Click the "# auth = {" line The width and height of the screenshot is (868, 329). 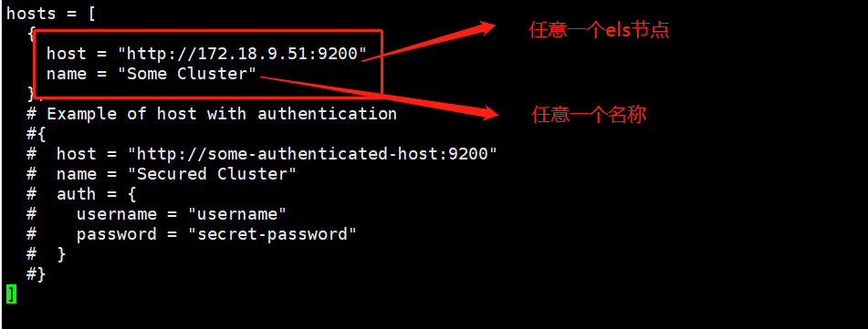81,194
